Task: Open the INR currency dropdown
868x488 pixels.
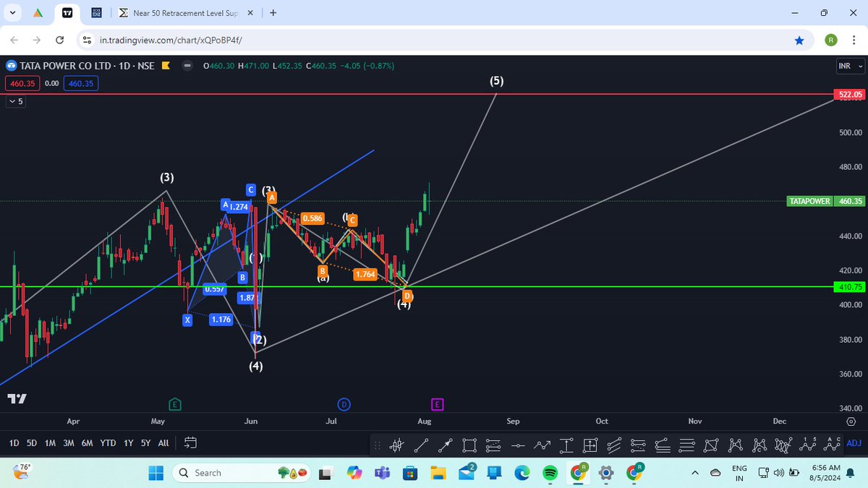Action: (850, 66)
